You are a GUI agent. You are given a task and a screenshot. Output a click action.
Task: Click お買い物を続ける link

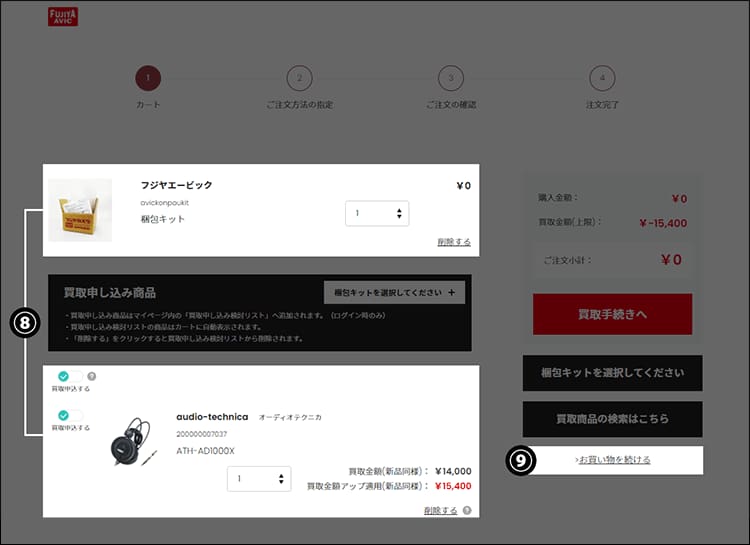pyautogui.click(x=613, y=460)
